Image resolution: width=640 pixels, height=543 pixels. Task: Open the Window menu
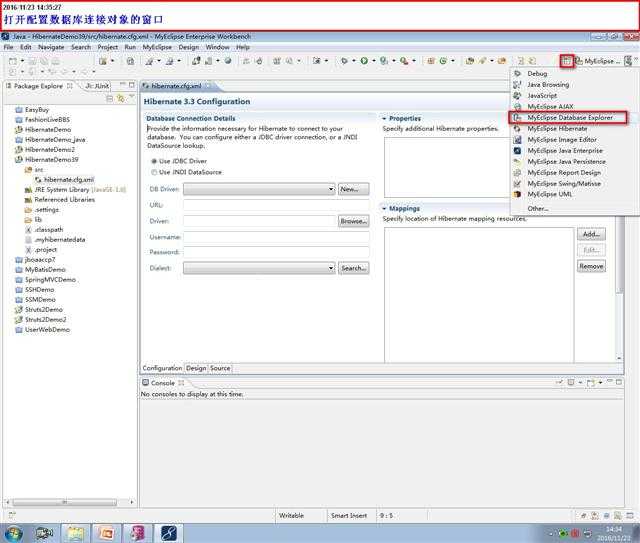(x=218, y=47)
